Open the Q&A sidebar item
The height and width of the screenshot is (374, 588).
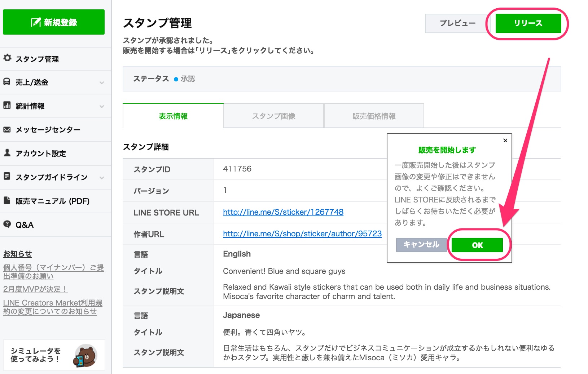(x=56, y=225)
